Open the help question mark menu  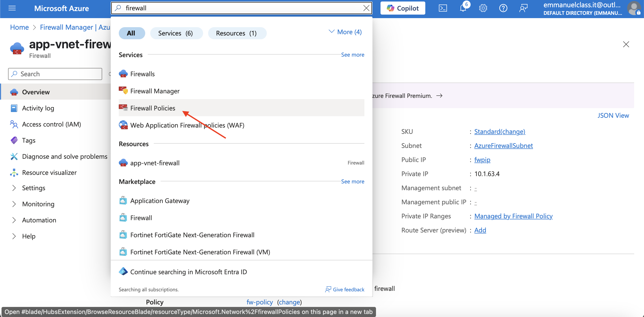coord(503,8)
